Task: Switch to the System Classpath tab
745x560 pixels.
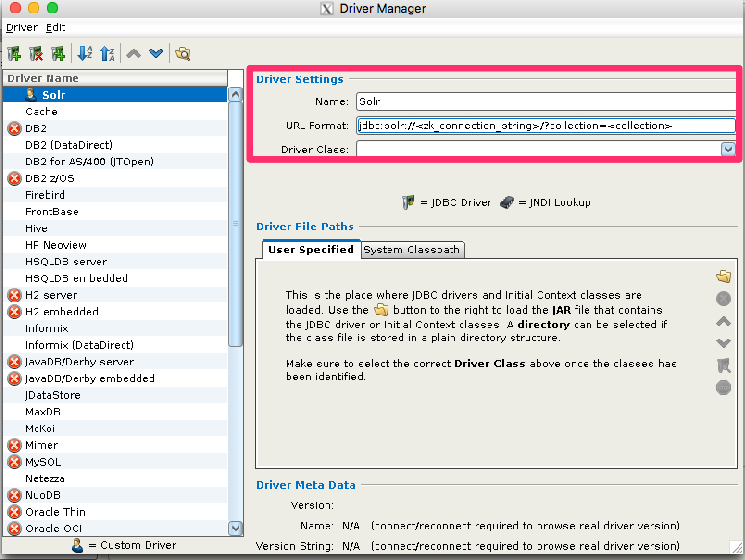Action: [411, 250]
